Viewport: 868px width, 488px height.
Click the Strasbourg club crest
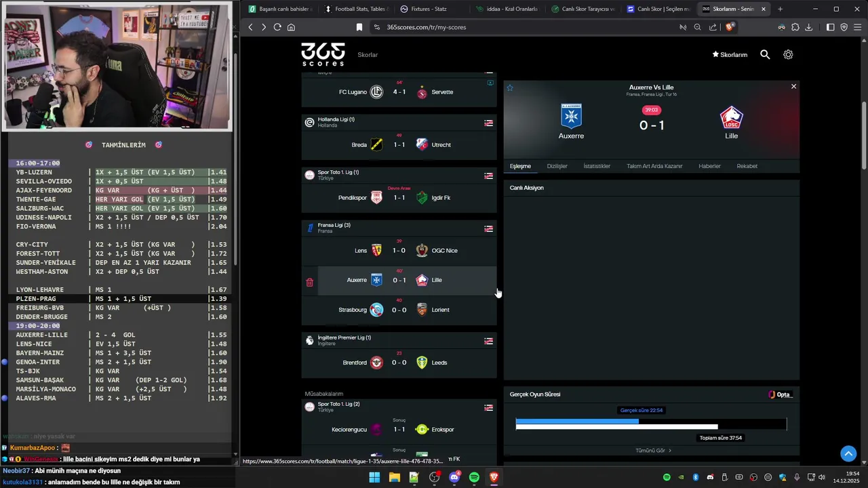pos(376,310)
